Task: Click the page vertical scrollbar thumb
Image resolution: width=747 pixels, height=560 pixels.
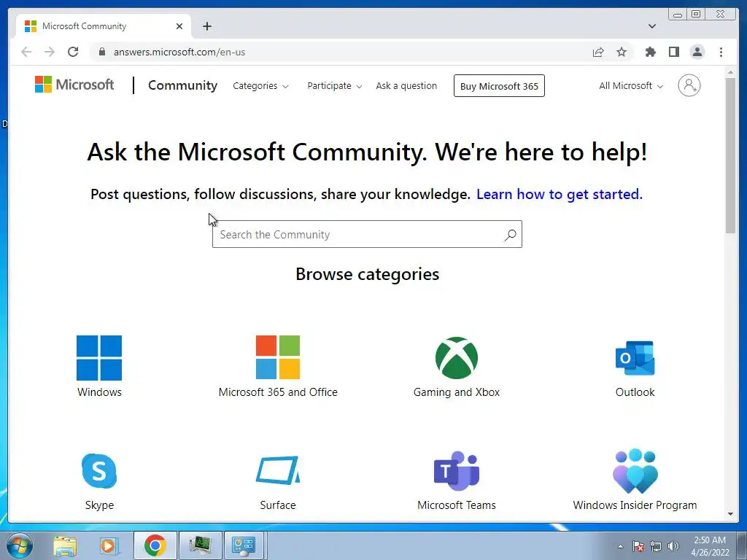Action: (730, 155)
